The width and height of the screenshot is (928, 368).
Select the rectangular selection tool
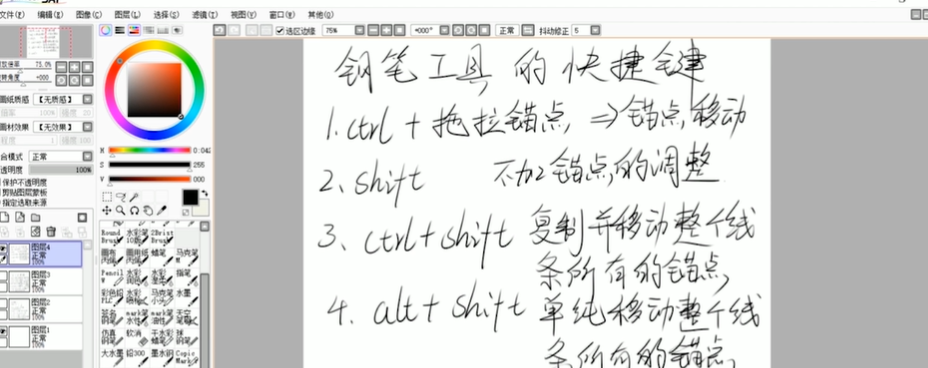pyautogui.click(x=107, y=197)
